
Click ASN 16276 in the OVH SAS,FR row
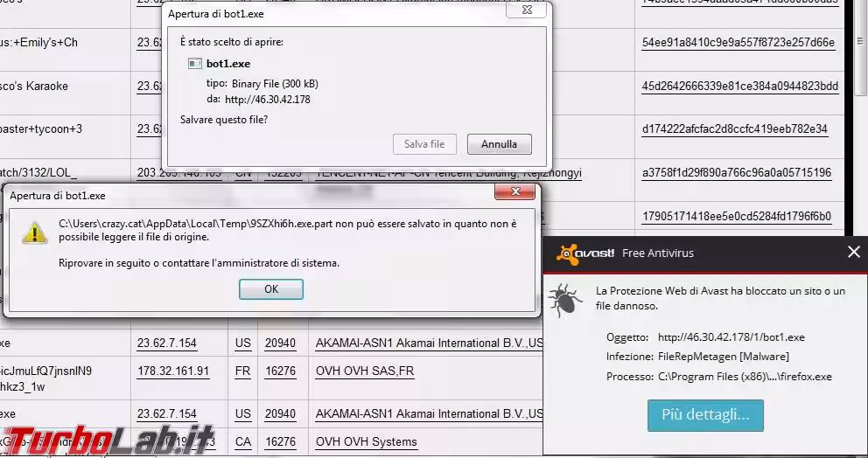click(x=280, y=371)
